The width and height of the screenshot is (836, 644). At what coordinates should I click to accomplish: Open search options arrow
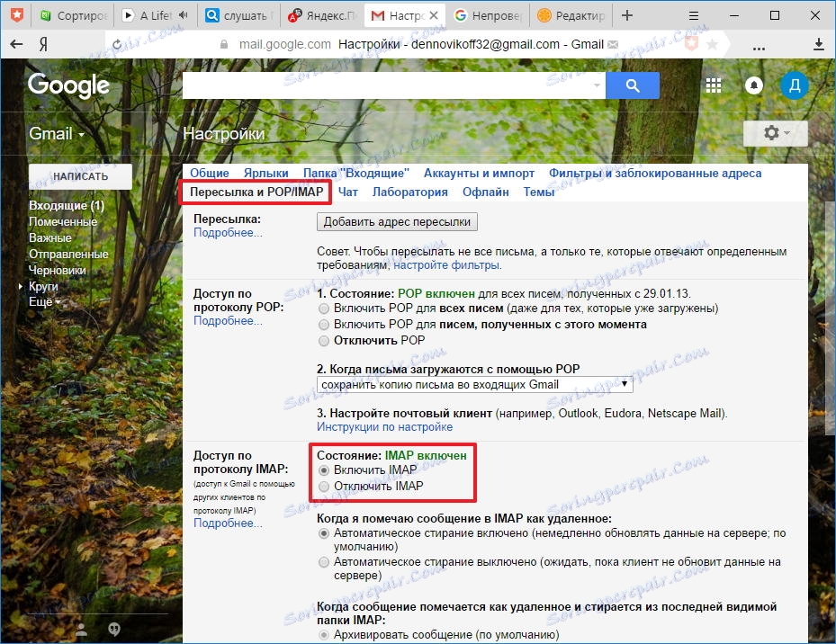click(597, 85)
